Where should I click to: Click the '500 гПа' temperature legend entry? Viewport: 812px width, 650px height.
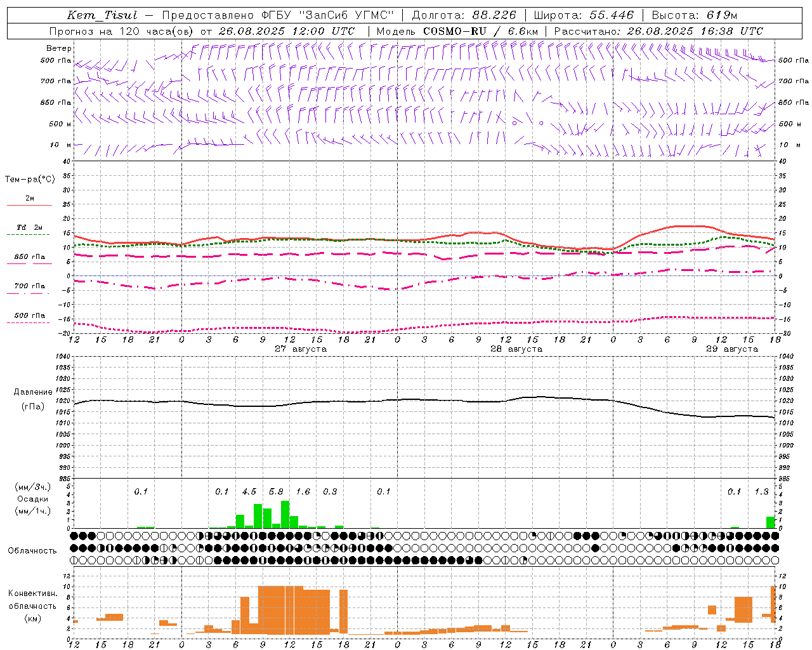click(x=30, y=315)
